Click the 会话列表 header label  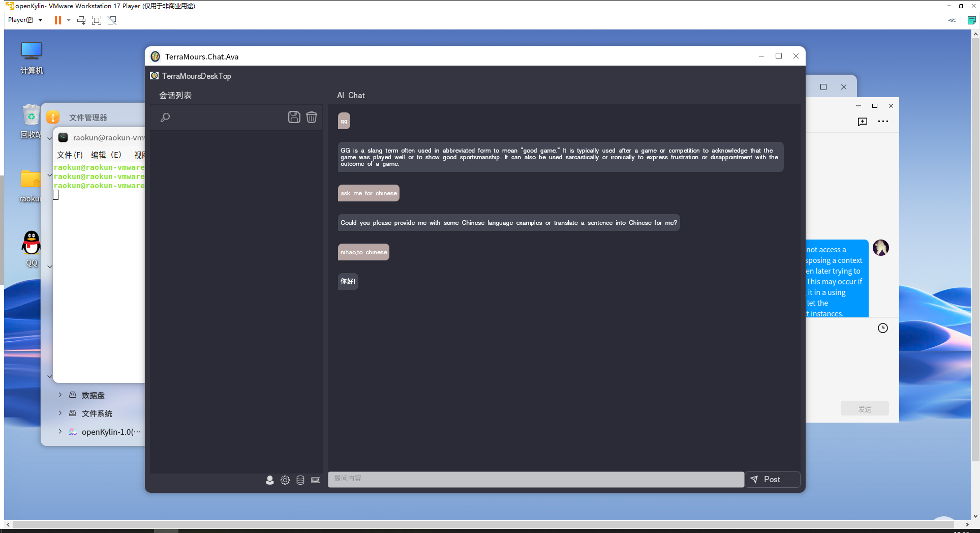[x=175, y=96]
